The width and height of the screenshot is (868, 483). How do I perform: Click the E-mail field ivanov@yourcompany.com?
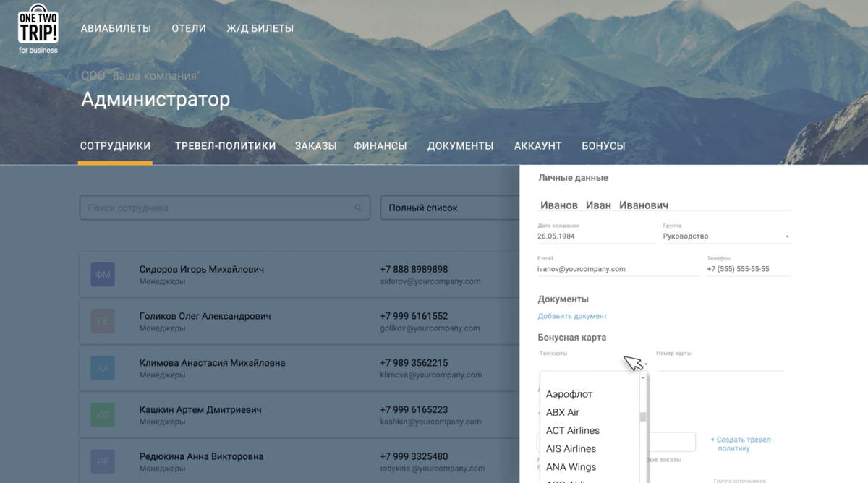618,269
